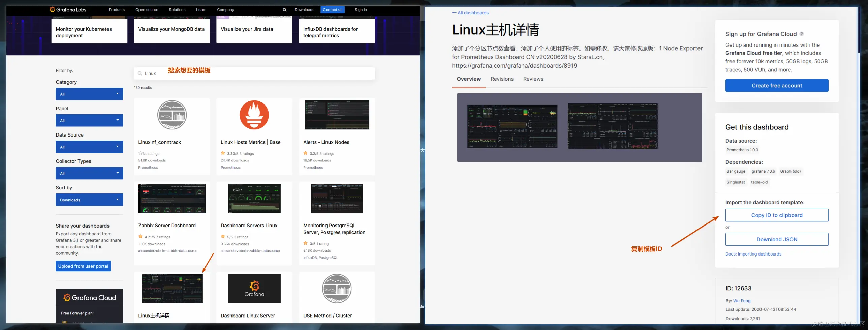
Task: Click the Contact us button
Action: (x=333, y=10)
